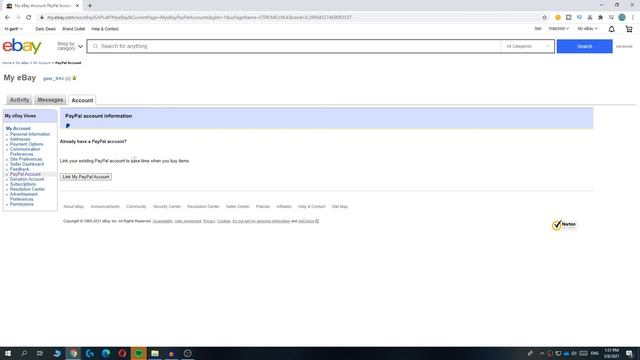
Task: Switch to Chrome in the taskbar
Action: [x=73, y=353]
